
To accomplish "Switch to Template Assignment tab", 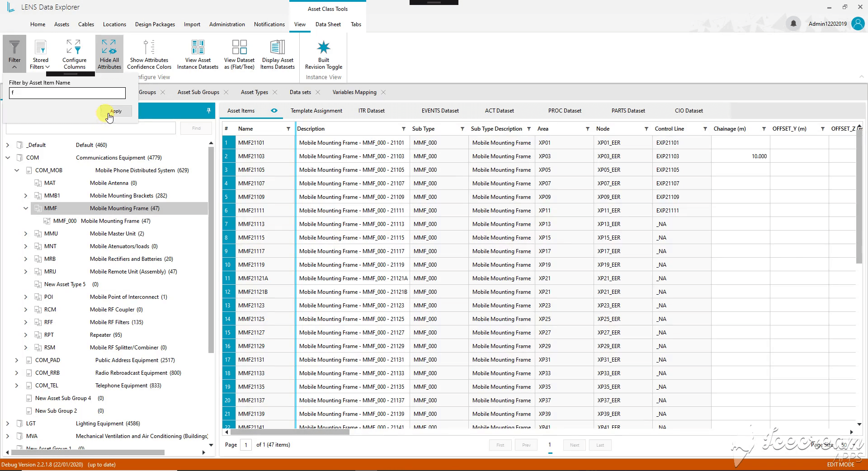I will 316,111.
